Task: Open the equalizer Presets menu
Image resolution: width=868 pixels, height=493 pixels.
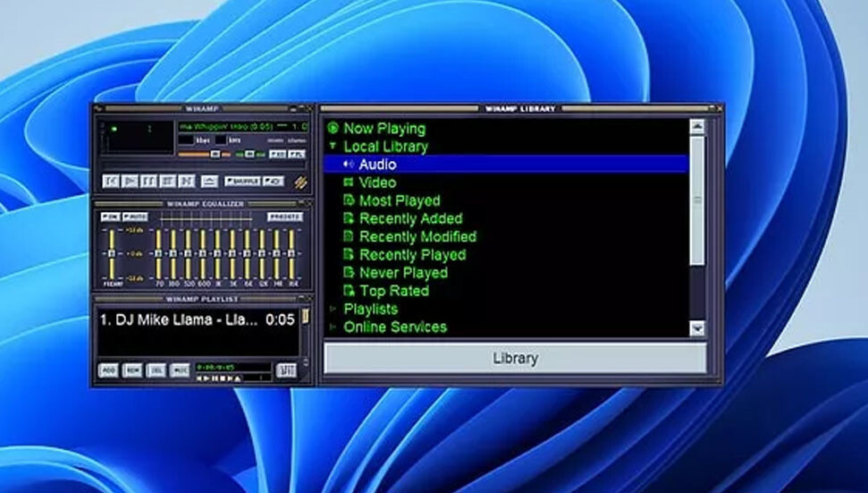Action: click(x=284, y=217)
